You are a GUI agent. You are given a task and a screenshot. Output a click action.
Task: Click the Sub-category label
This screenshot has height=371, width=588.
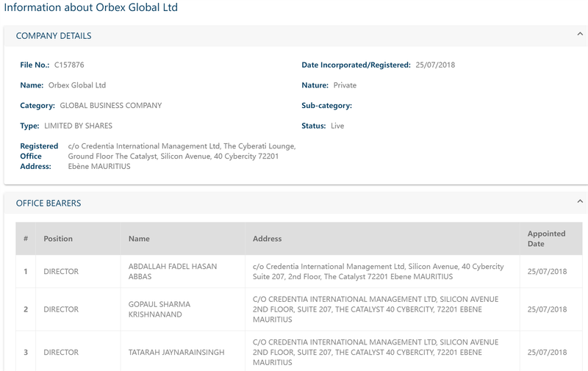326,105
